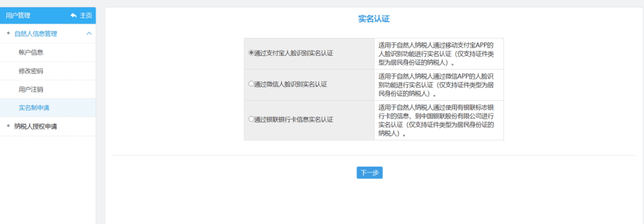The height and width of the screenshot is (224, 644).
Task: Click the 实名认证 page heading
Action: coord(374,19)
